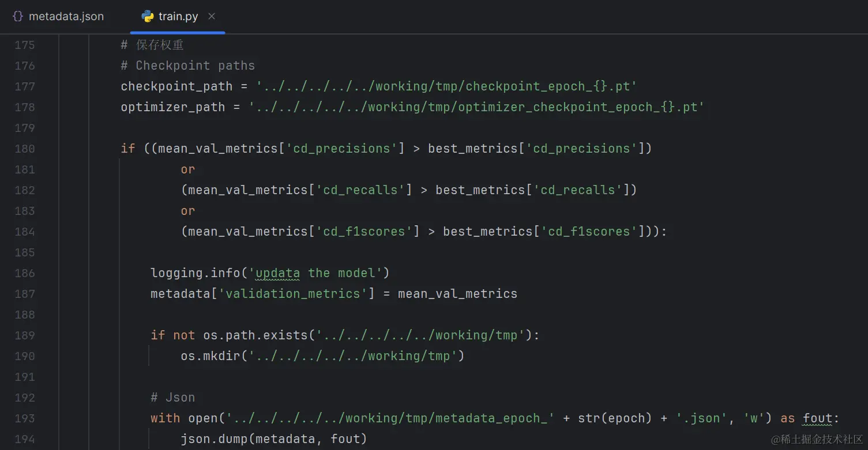
Task: Click line number 177 in the gutter
Action: [x=25, y=86]
